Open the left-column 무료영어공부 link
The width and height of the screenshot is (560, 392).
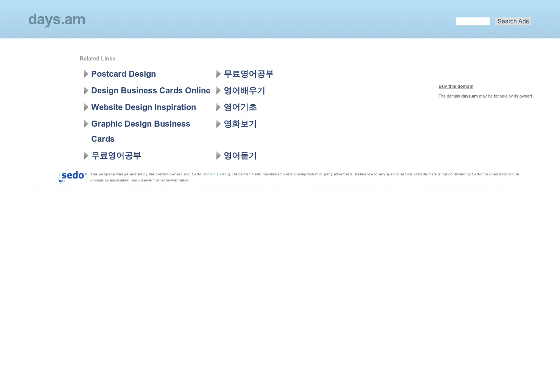pos(116,156)
